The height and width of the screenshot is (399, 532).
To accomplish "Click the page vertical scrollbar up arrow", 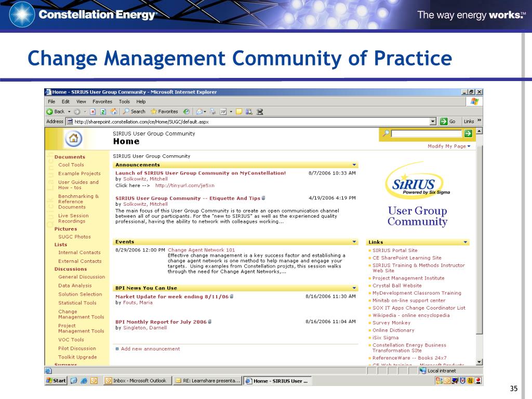I will (479, 130).
